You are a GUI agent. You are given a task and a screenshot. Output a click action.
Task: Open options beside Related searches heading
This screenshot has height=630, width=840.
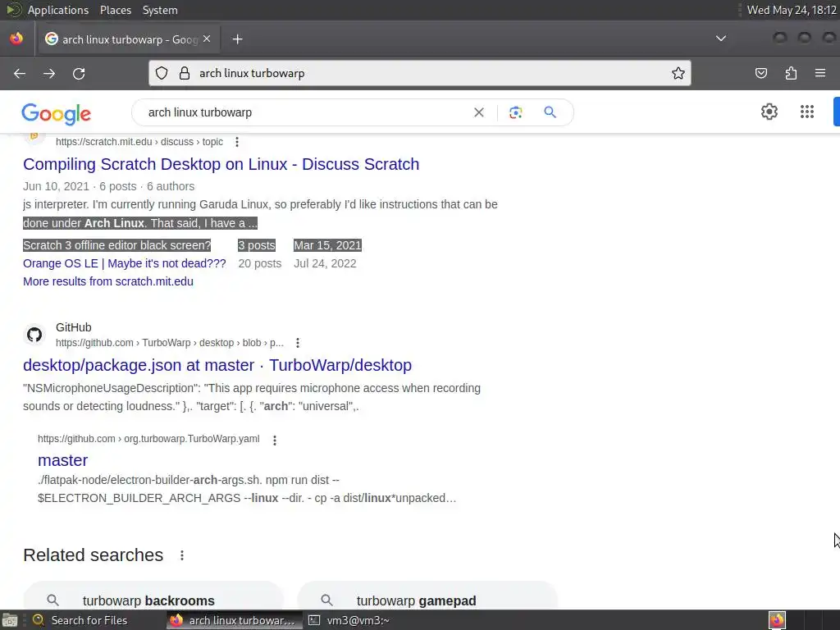click(182, 555)
